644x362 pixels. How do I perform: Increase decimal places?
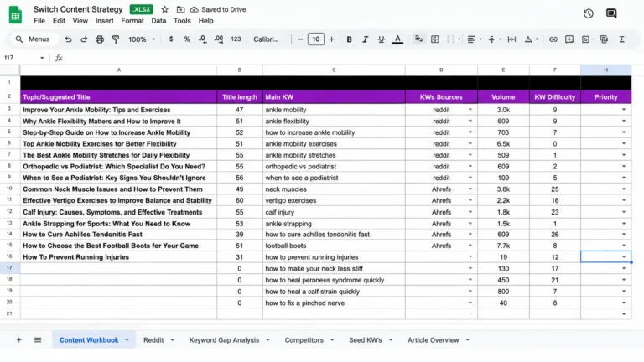219,39
